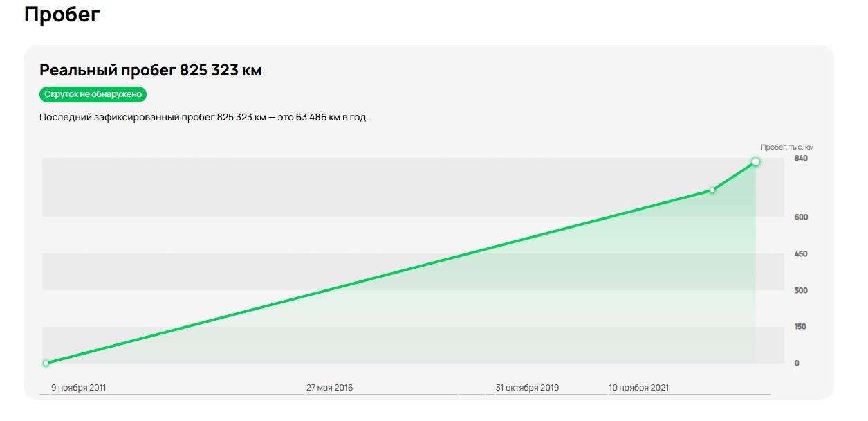This screenshot has width=868, height=421.
Task: Click the '31 октября 2019' date label
Action: 527,388
